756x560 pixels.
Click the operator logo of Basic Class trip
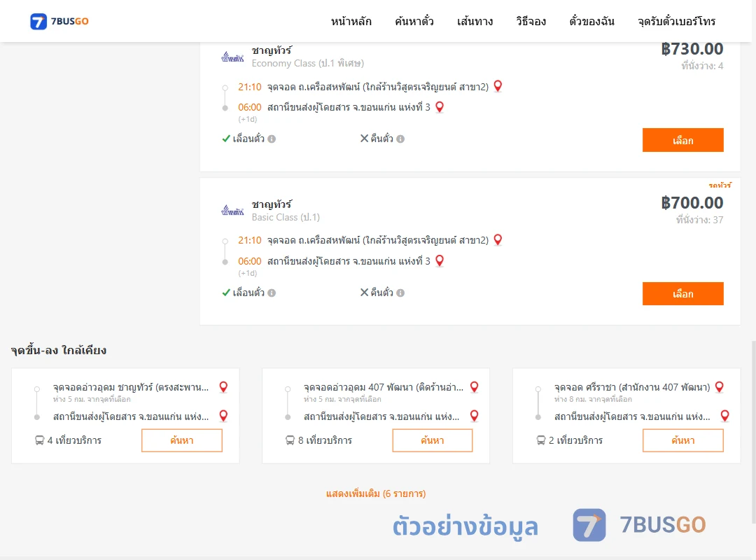[x=232, y=210]
